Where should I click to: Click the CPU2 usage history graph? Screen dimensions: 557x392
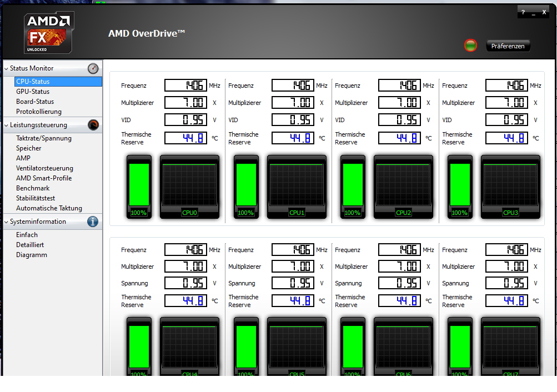404,186
